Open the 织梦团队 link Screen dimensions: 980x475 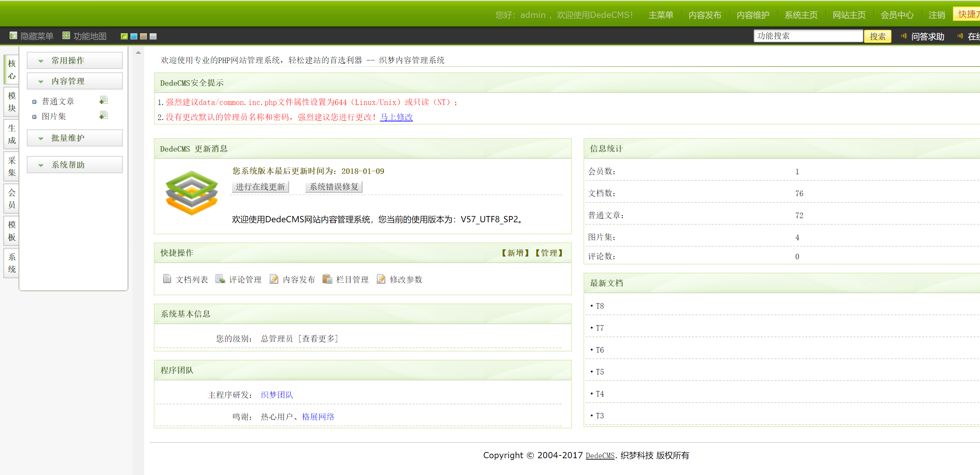click(277, 395)
